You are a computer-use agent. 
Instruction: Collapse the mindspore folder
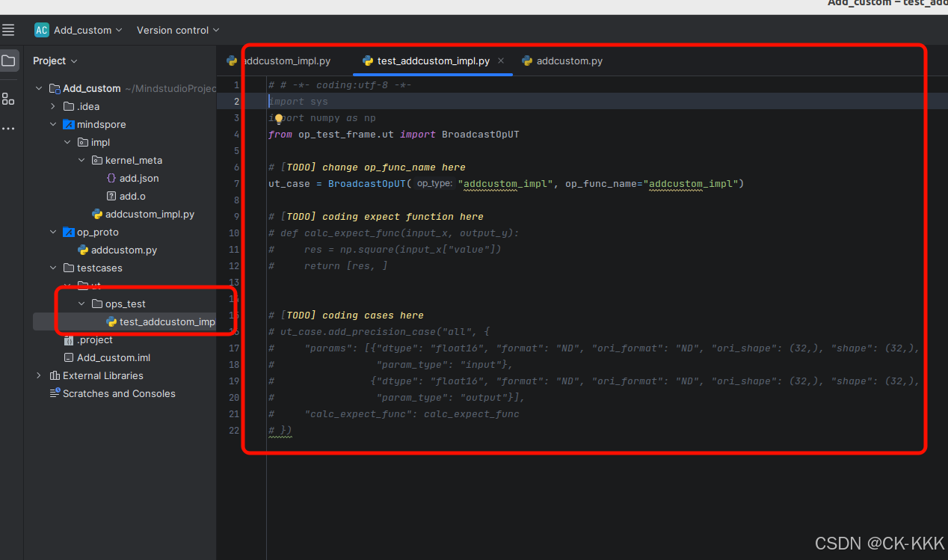coord(53,124)
